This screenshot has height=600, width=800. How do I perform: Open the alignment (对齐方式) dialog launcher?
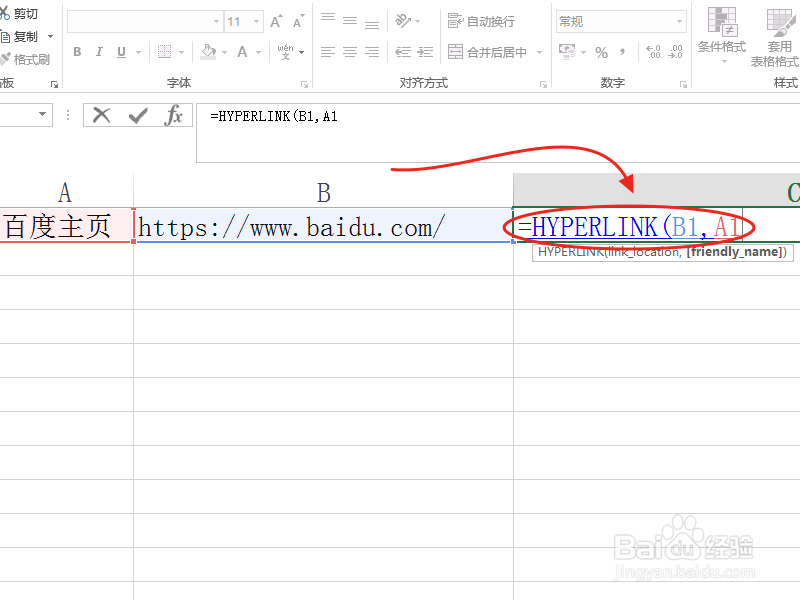(x=543, y=84)
